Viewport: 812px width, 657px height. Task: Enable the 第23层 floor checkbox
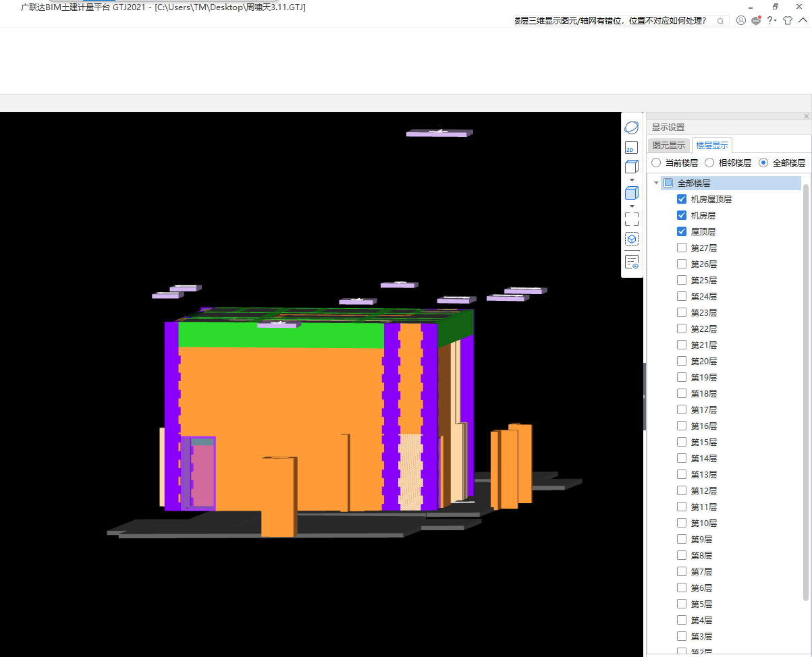682,312
